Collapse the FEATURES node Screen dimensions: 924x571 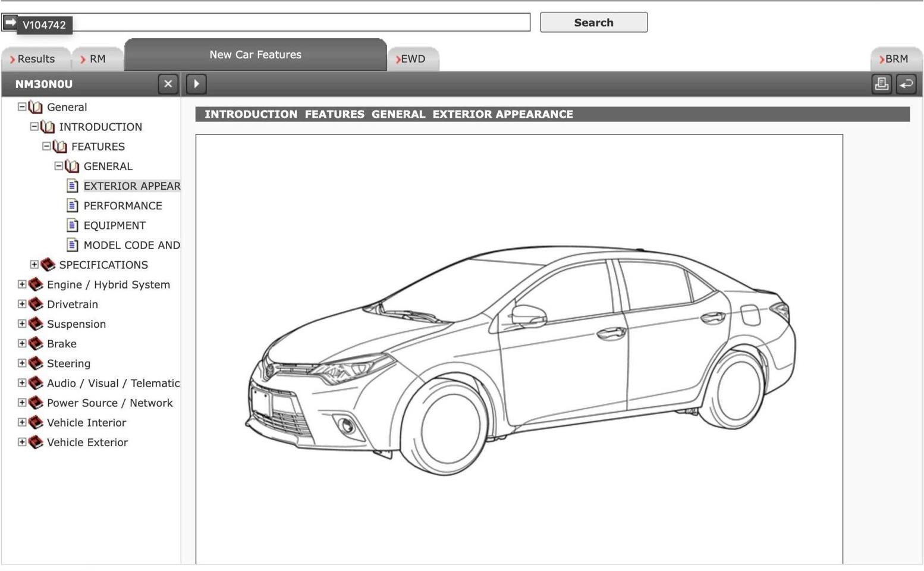(x=46, y=146)
